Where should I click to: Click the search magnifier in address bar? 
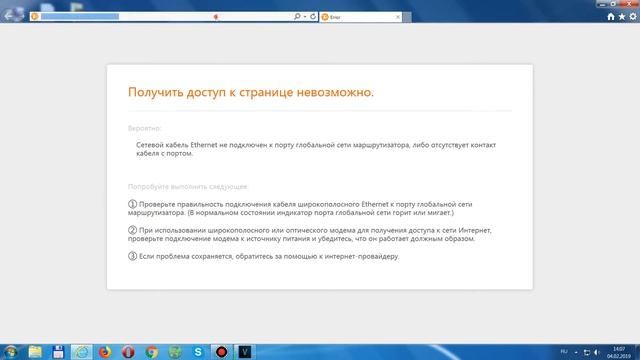click(297, 16)
